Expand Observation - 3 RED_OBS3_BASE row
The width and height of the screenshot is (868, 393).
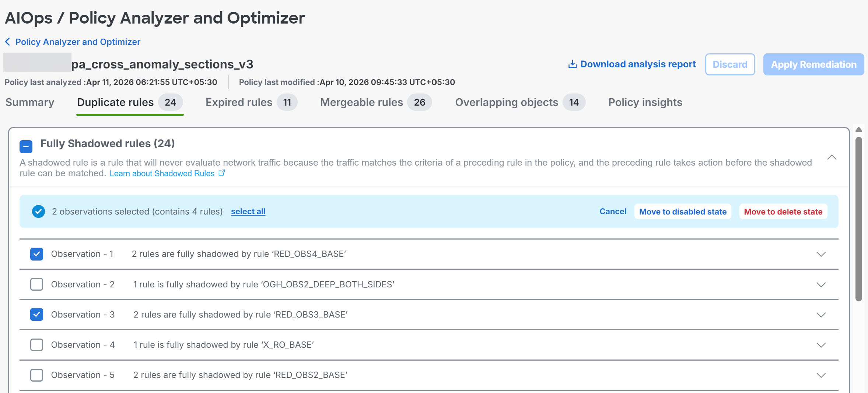821,315
